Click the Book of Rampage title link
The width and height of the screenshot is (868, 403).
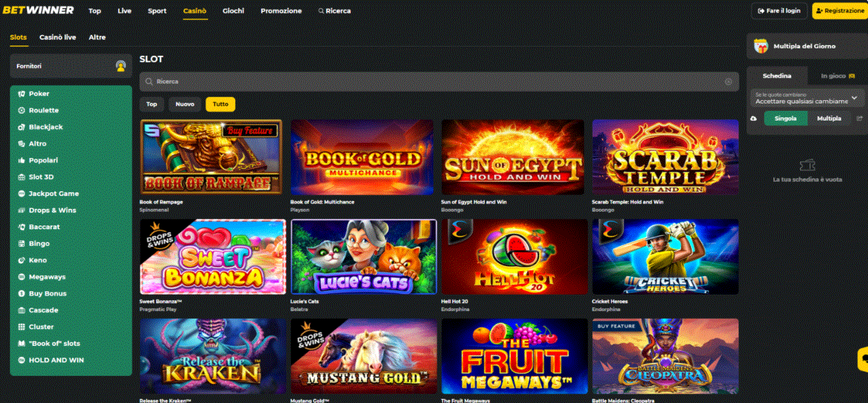tap(161, 202)
